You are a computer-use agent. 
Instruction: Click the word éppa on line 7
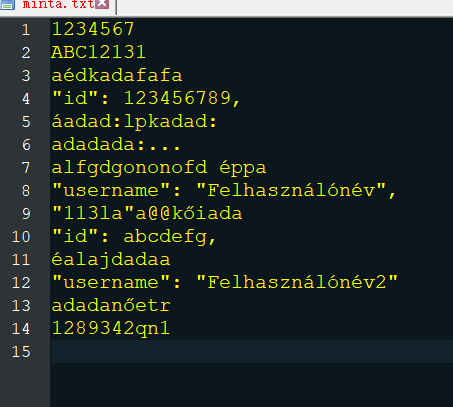click(x=243, y=168)
